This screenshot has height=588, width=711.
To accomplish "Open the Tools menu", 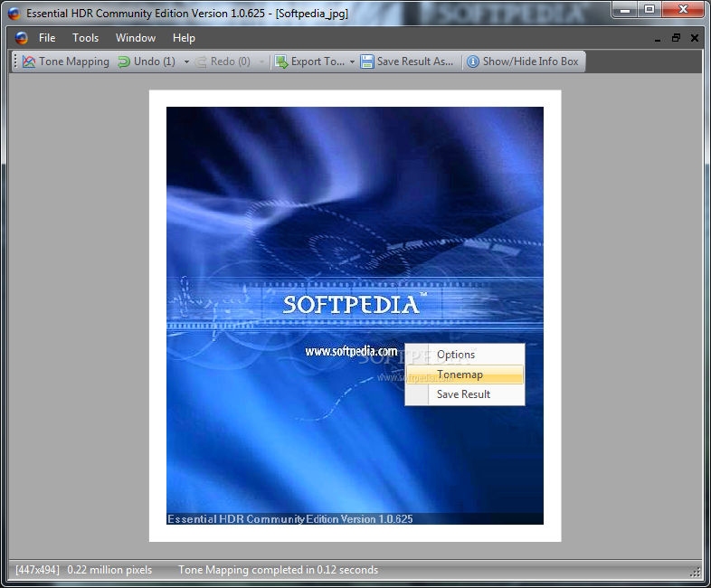I will (x=86, y=38).
